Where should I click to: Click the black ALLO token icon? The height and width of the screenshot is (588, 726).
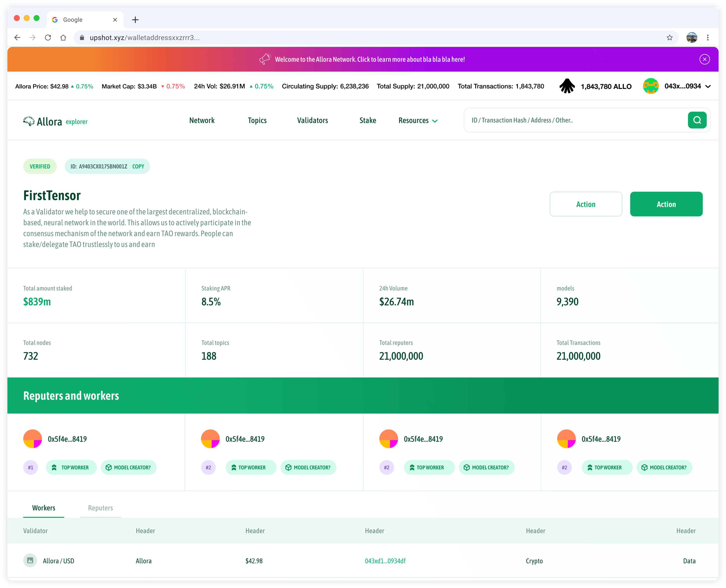pos(567,86)
